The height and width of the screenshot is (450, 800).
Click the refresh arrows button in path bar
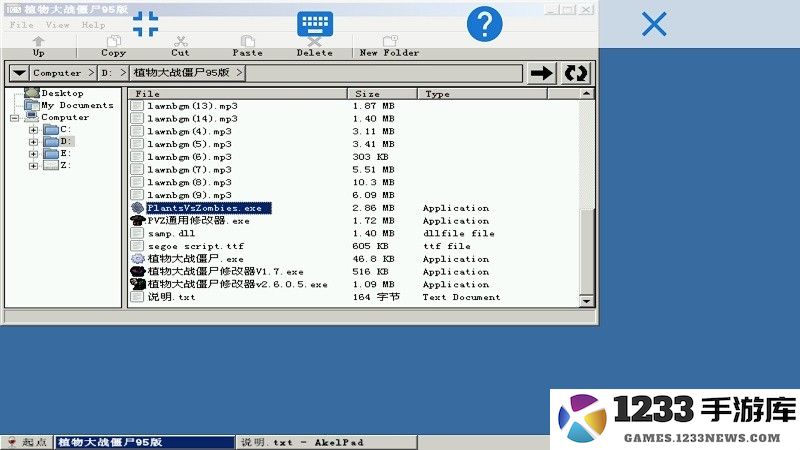tap(576, 73)
